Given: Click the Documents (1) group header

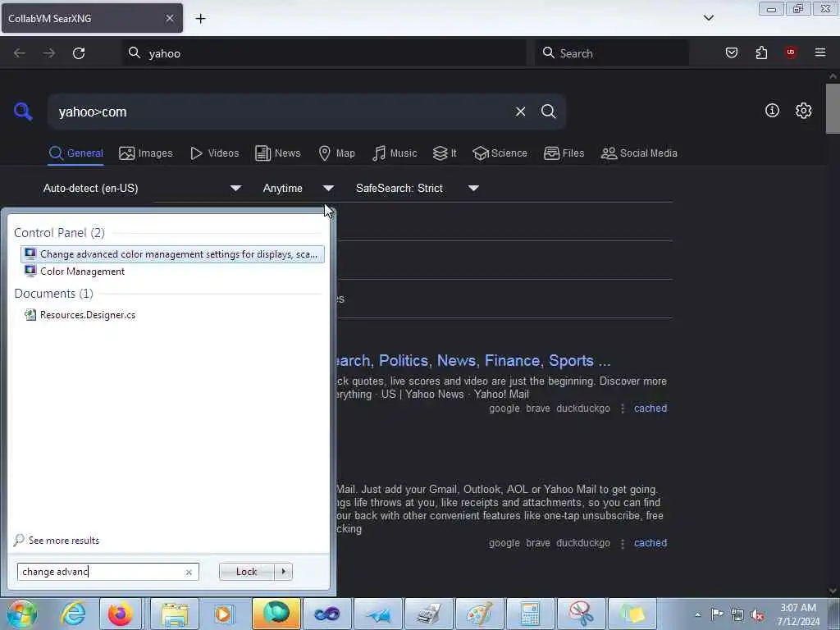Looking at the screenshot, I should tap(53, 293).
